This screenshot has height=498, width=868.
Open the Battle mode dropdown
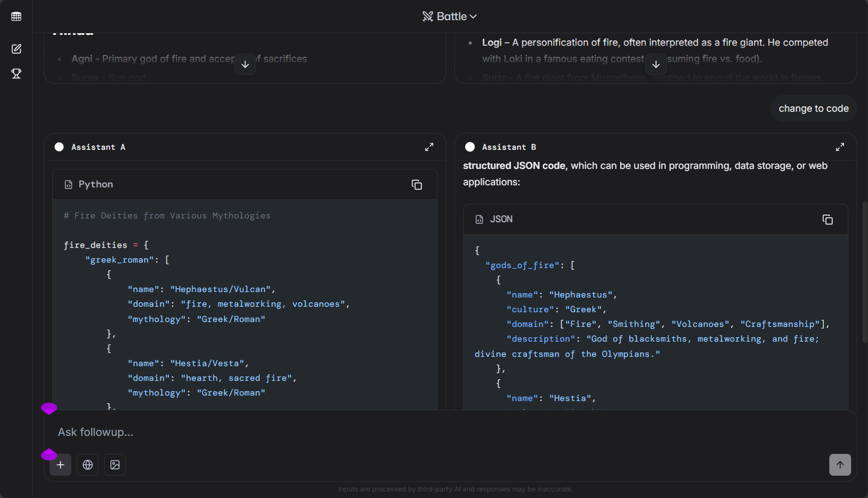coord(450,16)
